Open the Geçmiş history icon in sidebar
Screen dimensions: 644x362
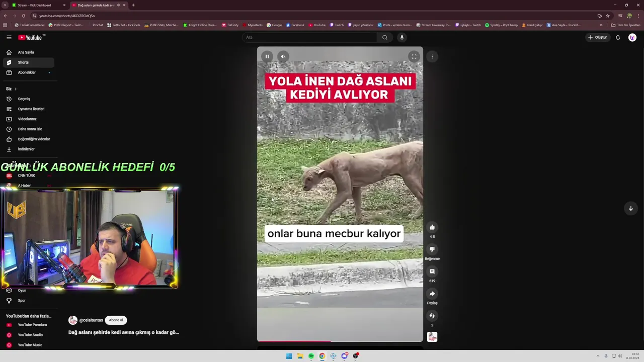9,99
